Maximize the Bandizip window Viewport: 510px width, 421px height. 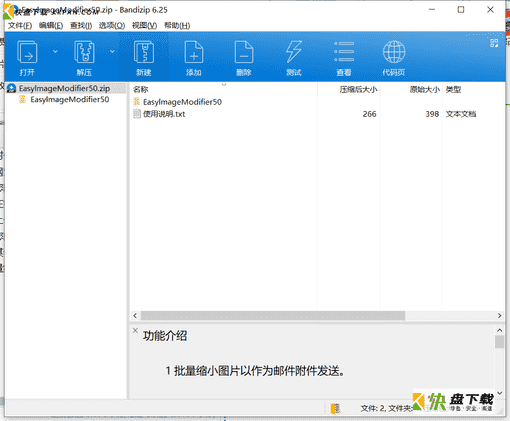[x=461, y=10]
